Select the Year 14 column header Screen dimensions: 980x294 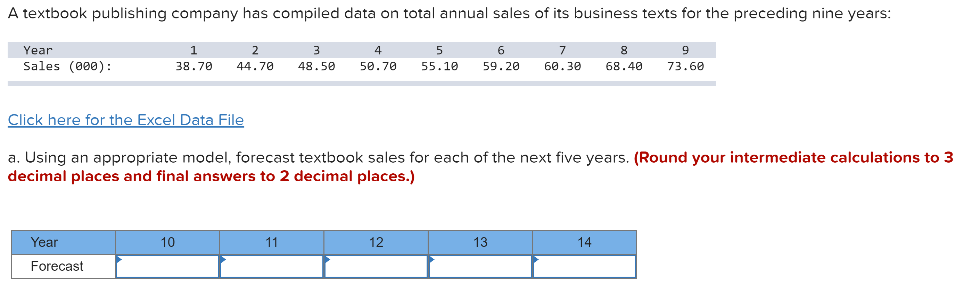585,242
